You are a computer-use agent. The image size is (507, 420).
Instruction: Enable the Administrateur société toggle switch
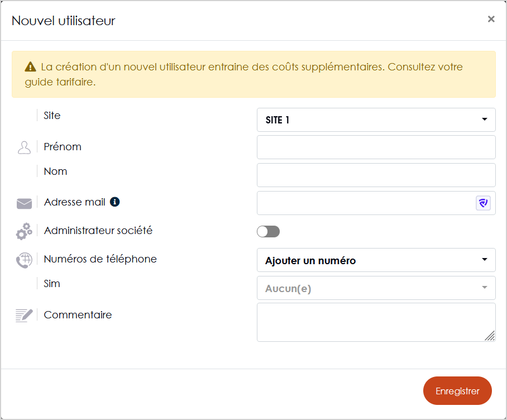coord(269,231)
